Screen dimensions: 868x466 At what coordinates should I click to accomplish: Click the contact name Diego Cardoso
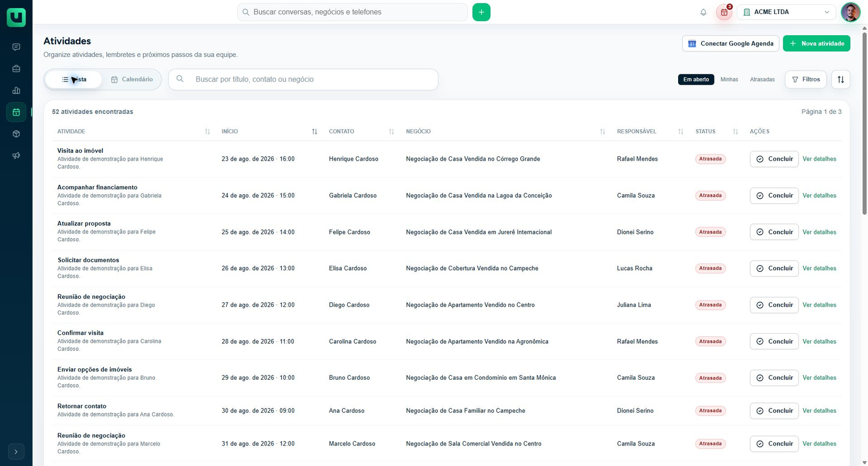coord(349,305)
